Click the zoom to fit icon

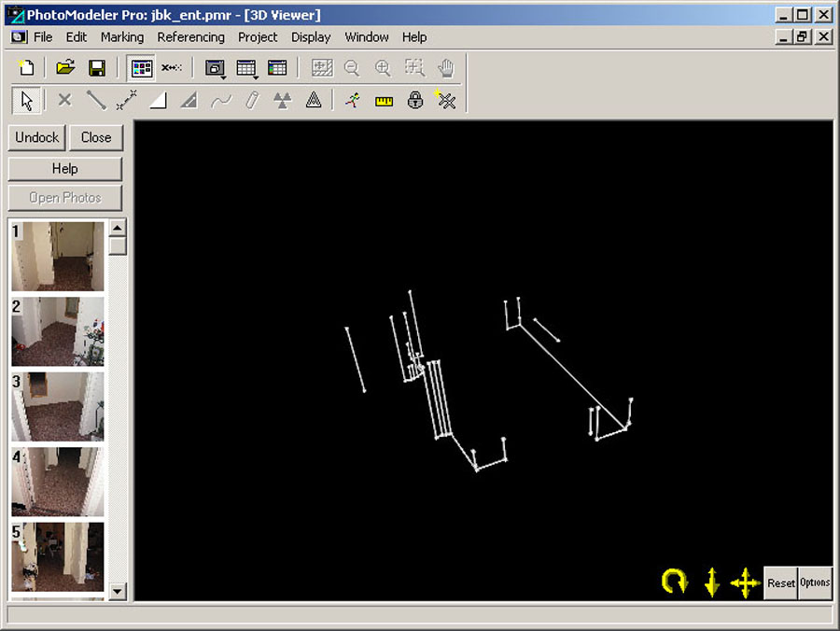point(322,67)
